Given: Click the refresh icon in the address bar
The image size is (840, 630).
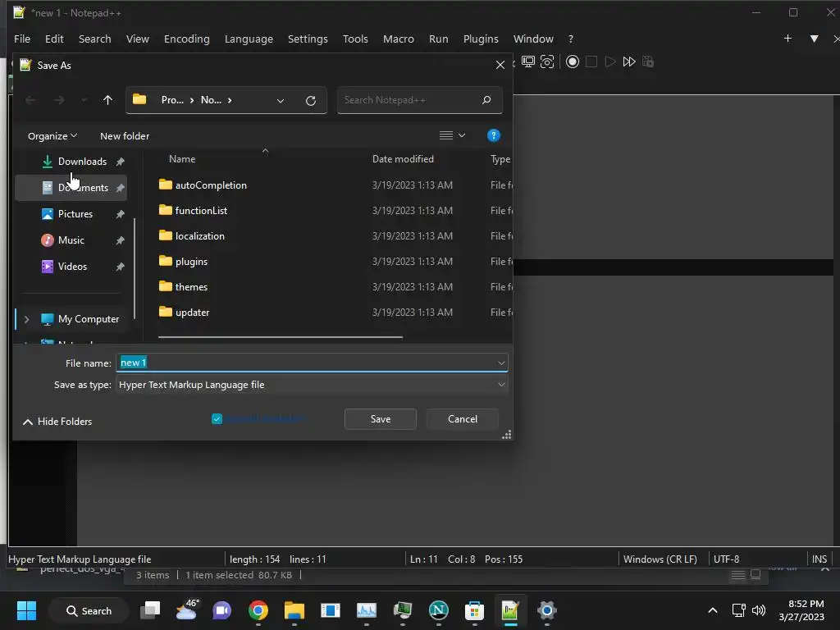Looking at the screenshot, I should pyautogui.click(x=311, y=100).
